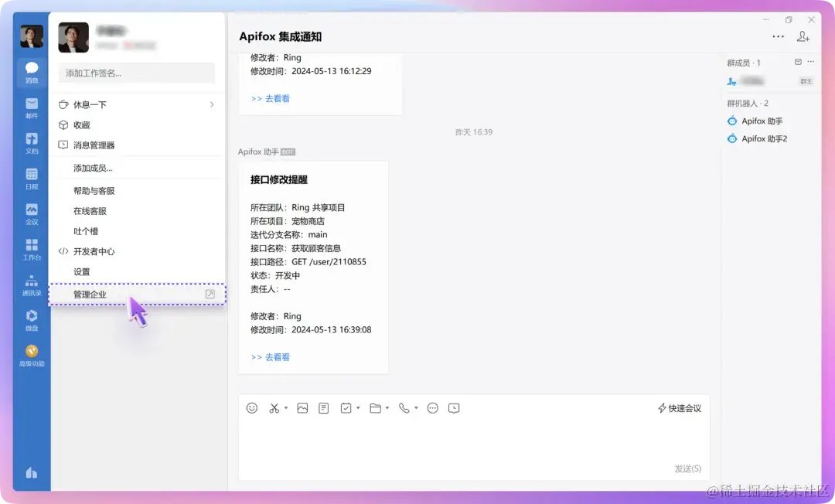
Task: Open the Calendar (日程) sidebar icon
Action: pos(32,179)
